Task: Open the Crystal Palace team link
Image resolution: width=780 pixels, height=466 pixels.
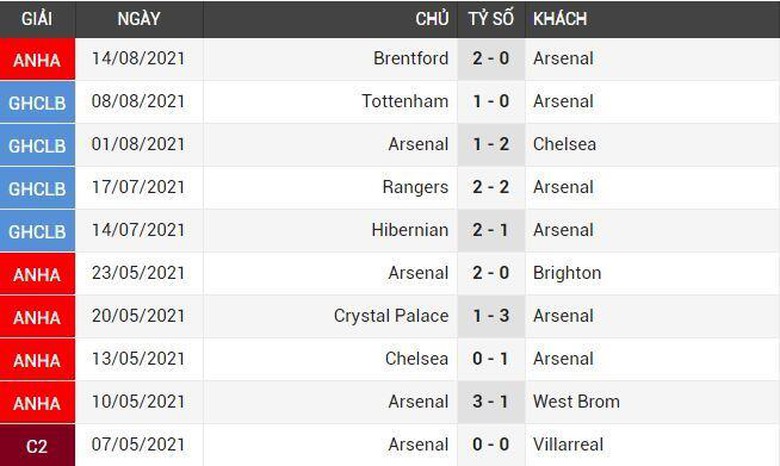Action: [x=391, y=316]
